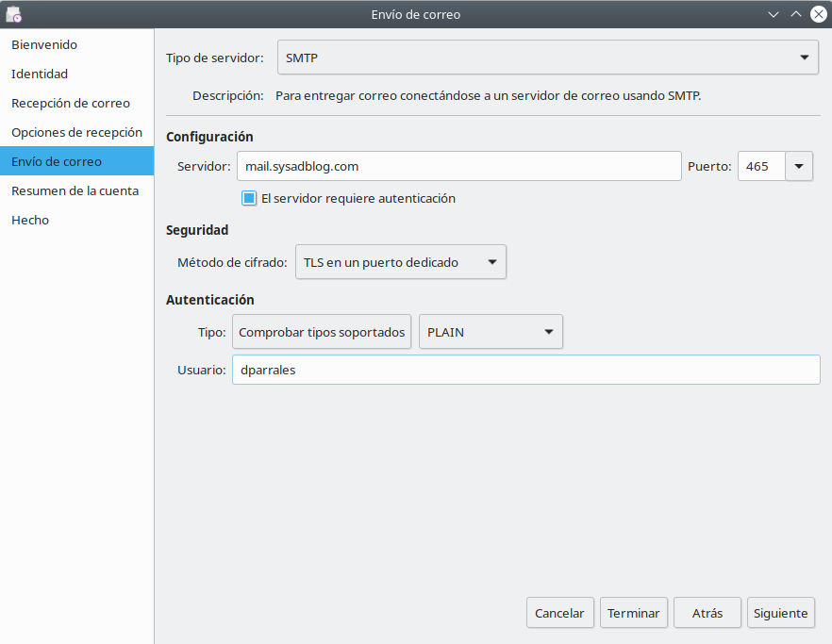Image resolution: width=832 pixels, height=644 pixels.
Task: Click into the Puerto number field
Action: pyautogui.click(x=761, y=166)
